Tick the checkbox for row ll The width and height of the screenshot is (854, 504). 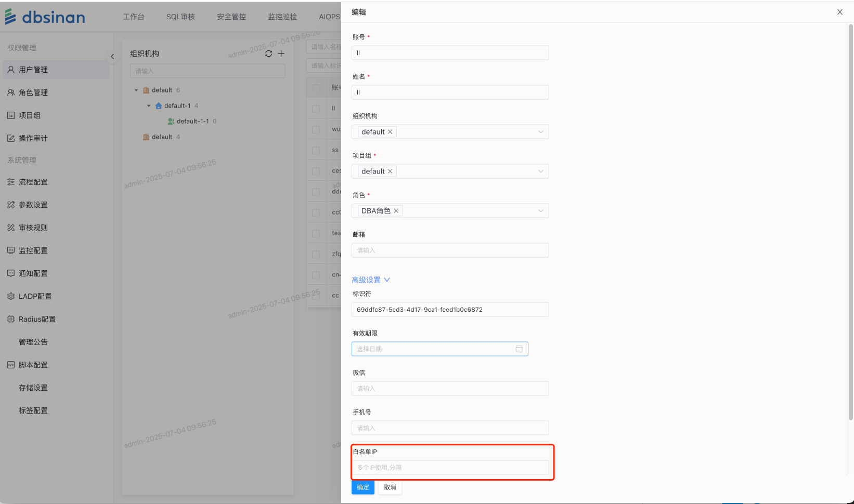coord(316,109)
